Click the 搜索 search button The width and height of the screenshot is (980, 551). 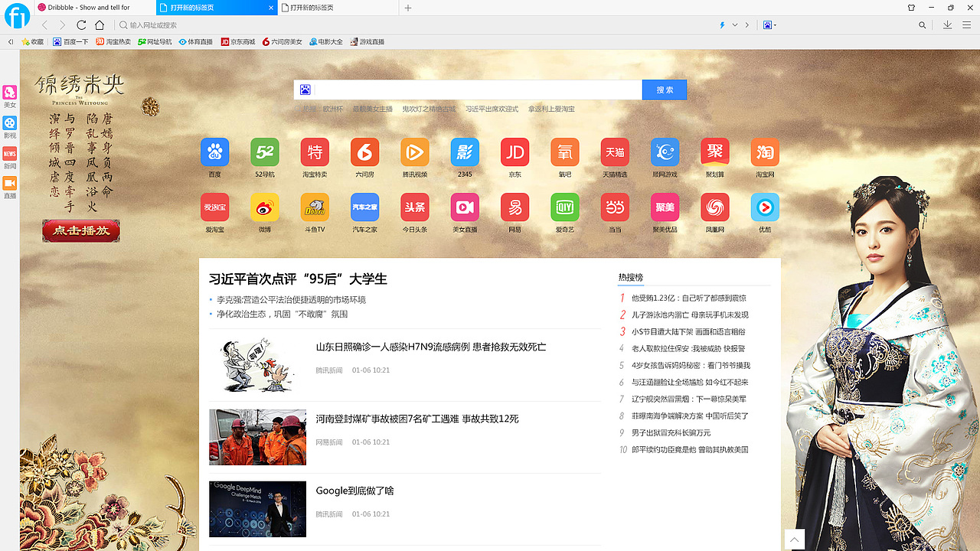point(664,90)
